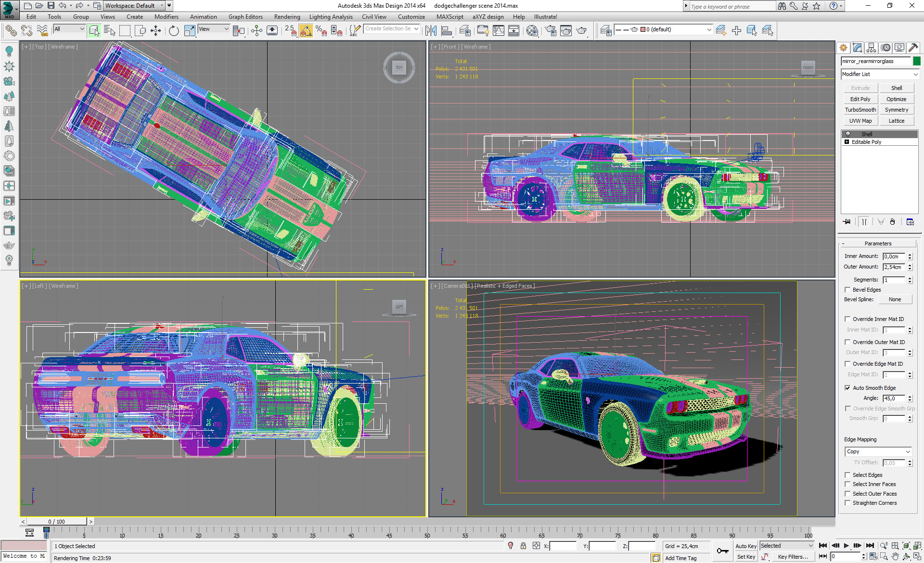
Task: Uncheck the Auto Smooth Edge checkbox
Action: pos(848,388)
